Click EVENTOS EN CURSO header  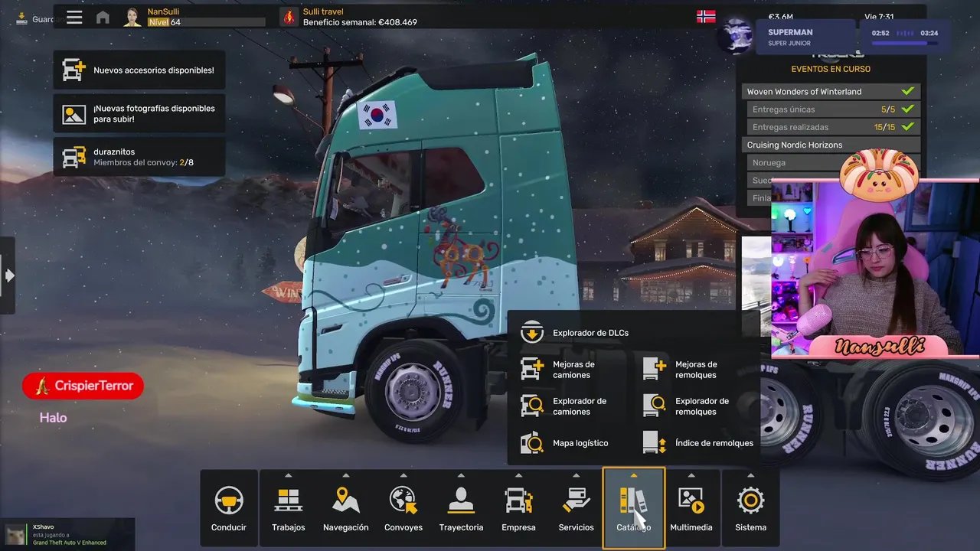pos(831,69)
